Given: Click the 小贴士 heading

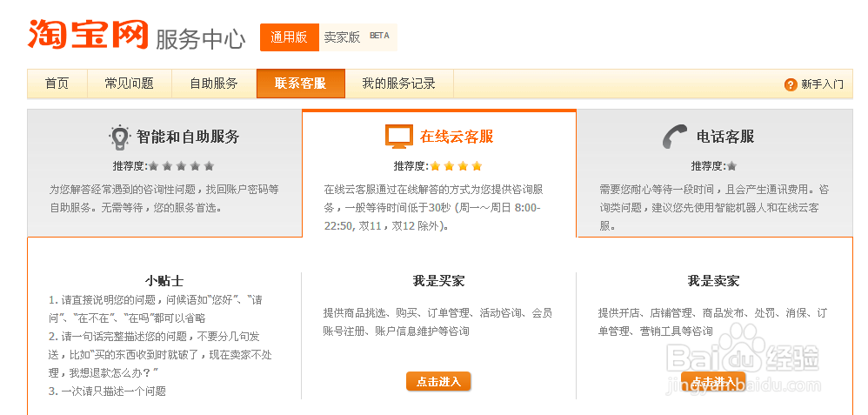Looking at the screenshot, I should pos(164,281).
